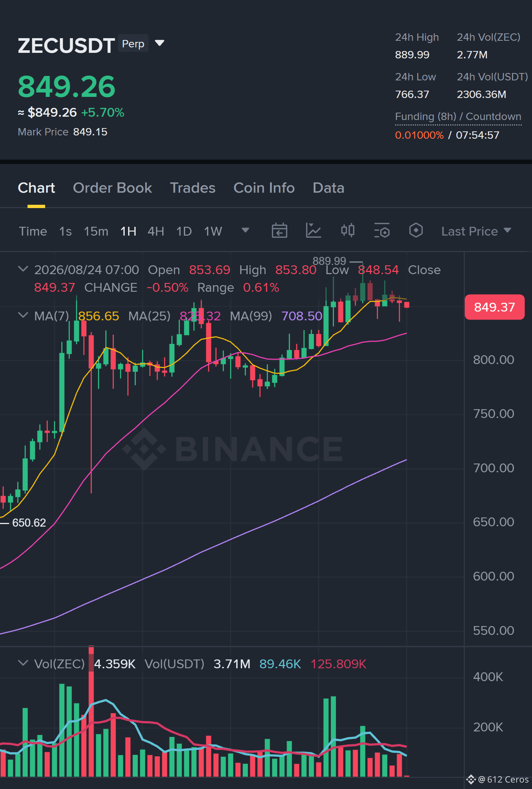Open the chart display settings icon
The image size is (532, 789).
pyautogui.click(x=382, y=231)
